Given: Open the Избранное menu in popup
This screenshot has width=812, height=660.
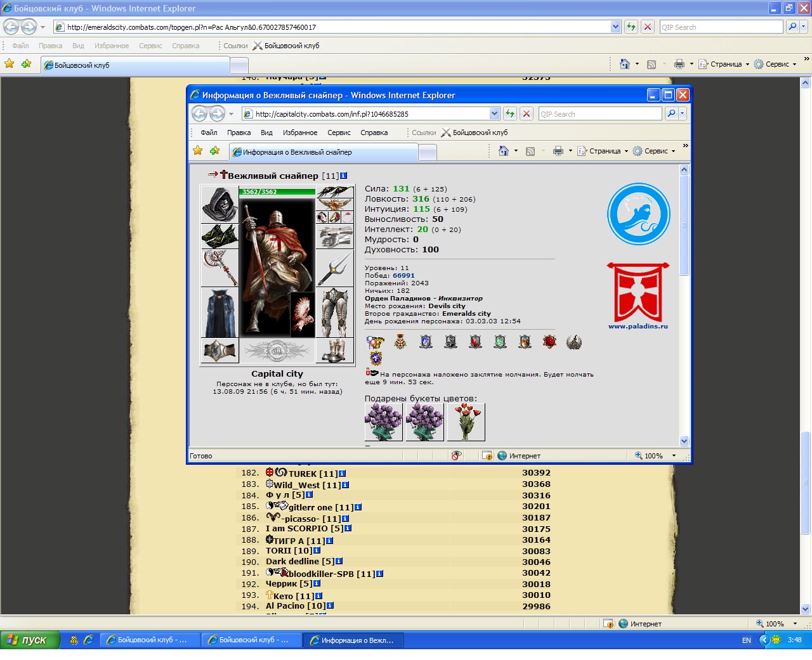Looking at the screenshot, I should coord(300,133).
